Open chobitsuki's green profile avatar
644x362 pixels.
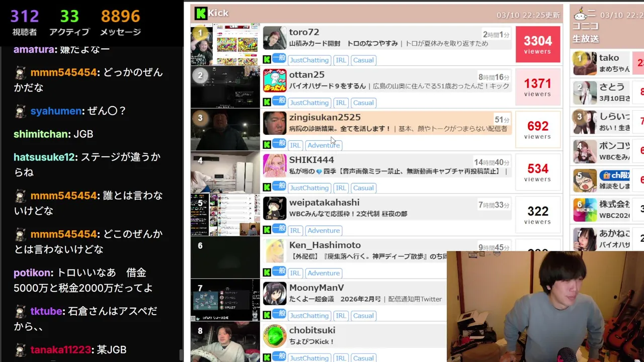click(275, 336)
